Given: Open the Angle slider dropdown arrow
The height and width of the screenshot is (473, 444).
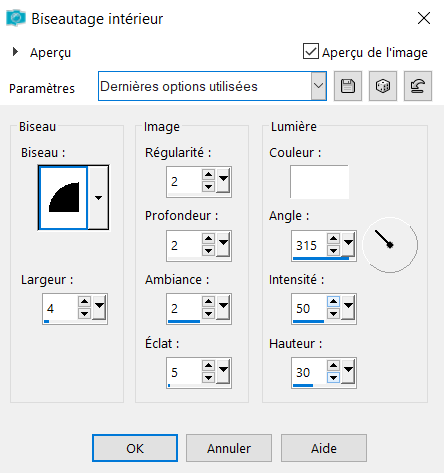Looking at the screenshot, I should [348, 245].
